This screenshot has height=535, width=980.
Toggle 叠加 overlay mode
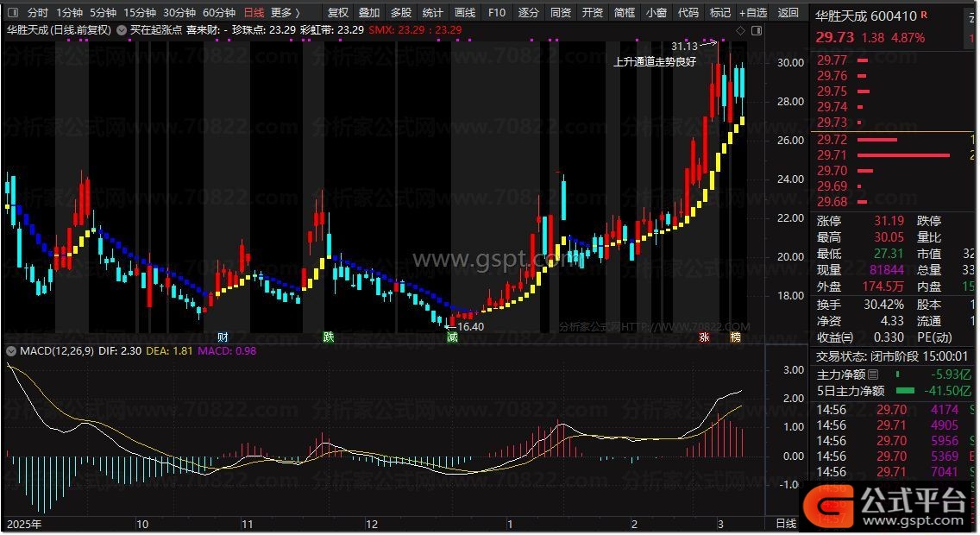(369, 13)
